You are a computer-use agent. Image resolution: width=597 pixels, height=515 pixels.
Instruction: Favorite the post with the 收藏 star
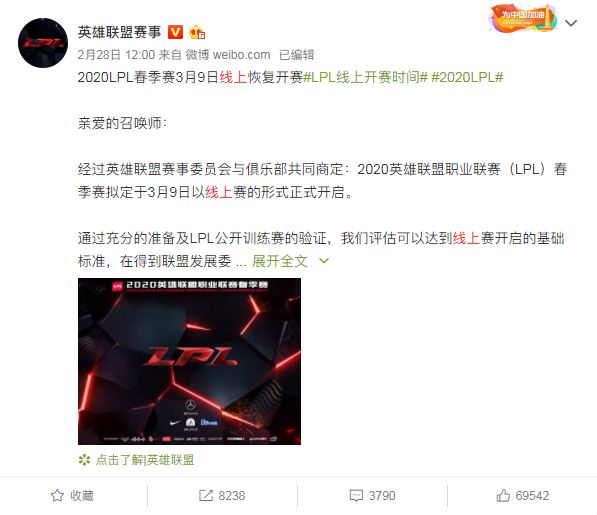point(72,496)
